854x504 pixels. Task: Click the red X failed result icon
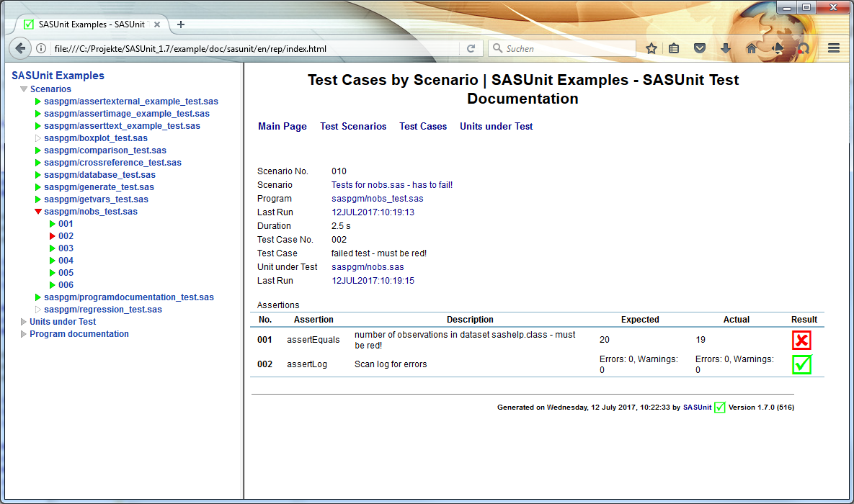[x=801, y=340]
